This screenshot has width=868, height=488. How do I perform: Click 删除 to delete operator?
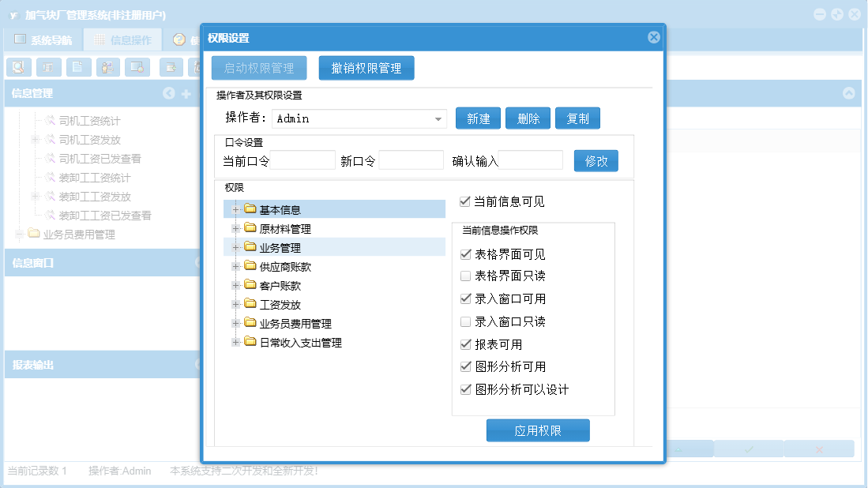(528, 118)
